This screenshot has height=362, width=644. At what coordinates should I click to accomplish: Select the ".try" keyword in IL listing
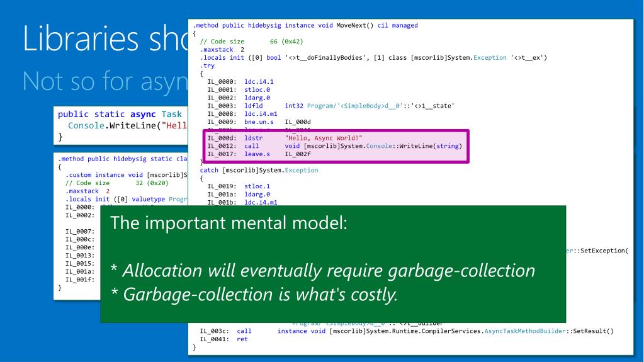[207, 65]
